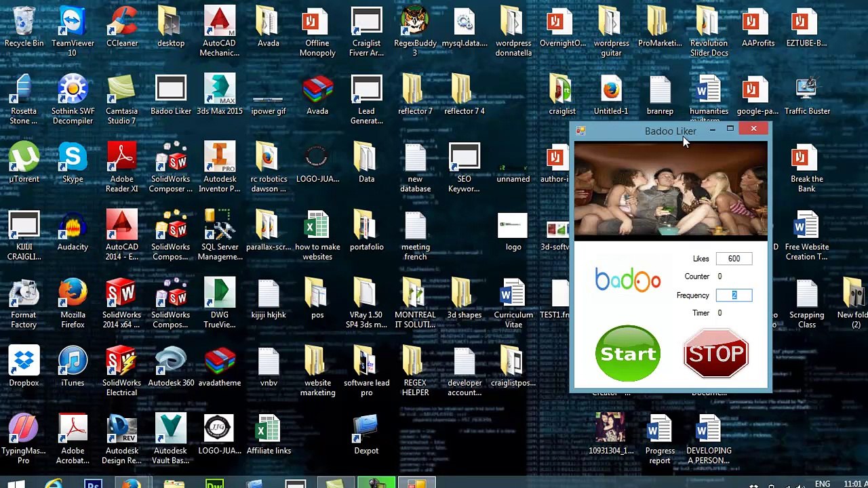Select the Autodesk Design Review icon
The height and width of the screenshot is (488, 868).
pyautogui.click(x=121, y=439)
